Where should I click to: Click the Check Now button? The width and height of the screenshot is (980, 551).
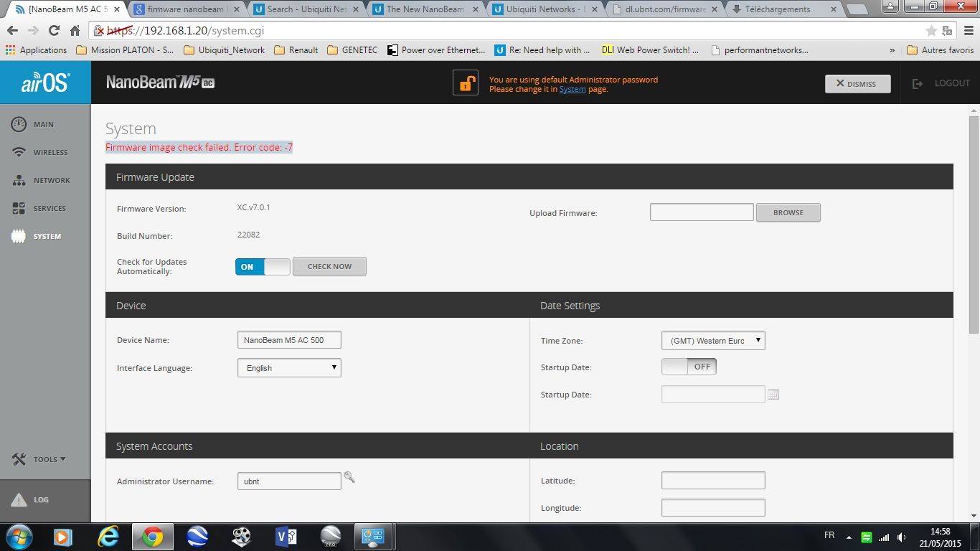[329, 267]
